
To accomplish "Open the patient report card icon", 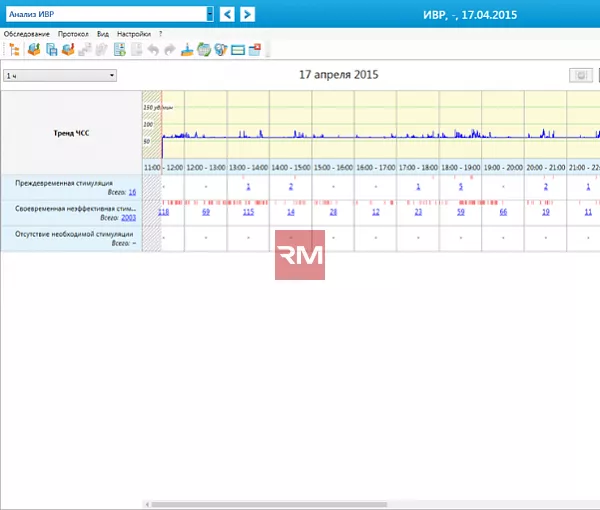I will pos(120,50).
